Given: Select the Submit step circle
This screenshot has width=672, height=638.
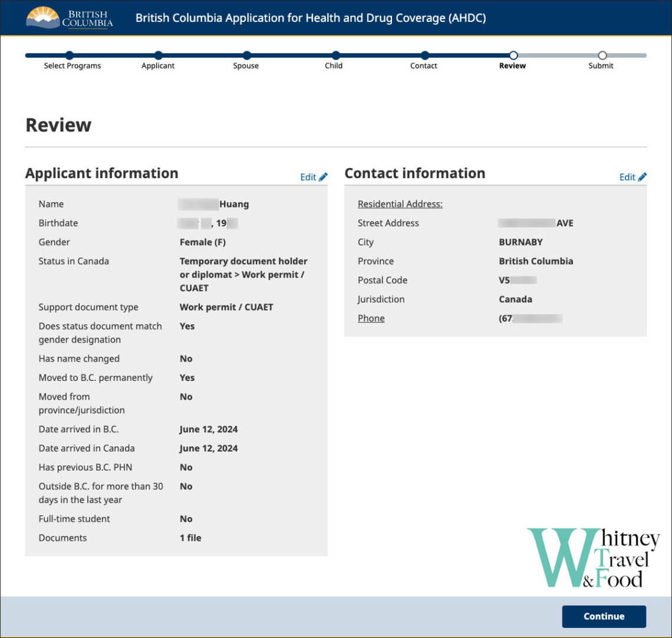Looking at the screenshot, I should [601, 55].
